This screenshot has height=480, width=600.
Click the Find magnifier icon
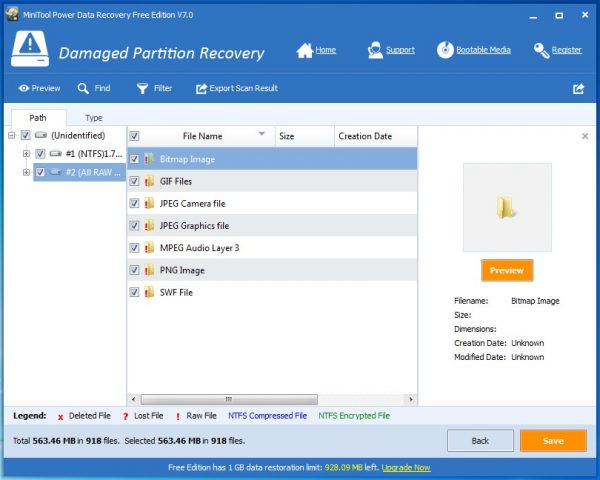[x=83, y=88]
